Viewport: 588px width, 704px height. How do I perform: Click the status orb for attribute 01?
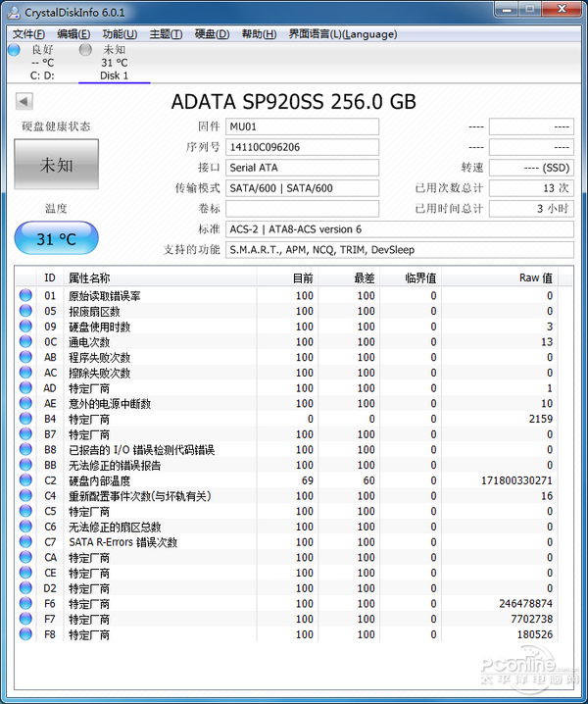point(25,295)
